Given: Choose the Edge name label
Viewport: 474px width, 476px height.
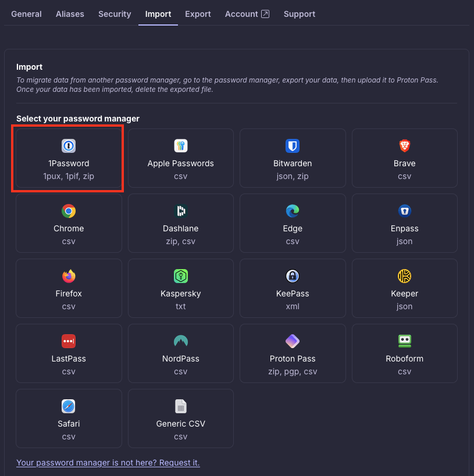Looking at the screenshot, I should point(293,228).
